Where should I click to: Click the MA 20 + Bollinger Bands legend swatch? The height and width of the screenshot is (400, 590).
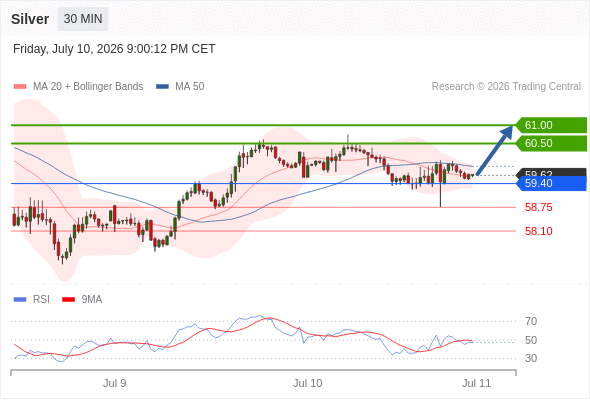[20, 87]
